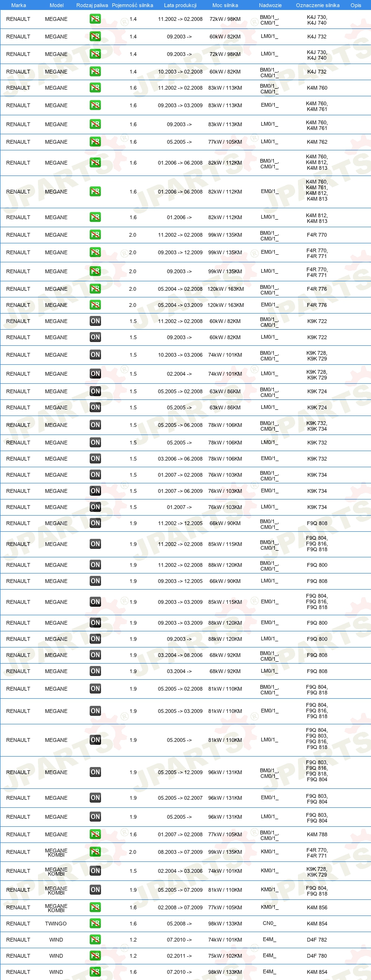Viewport: 371px width, 980px height.
Task: Click diesel icon in 09.2003 -> 12.2005 row
Action: [x=95, y=581]
